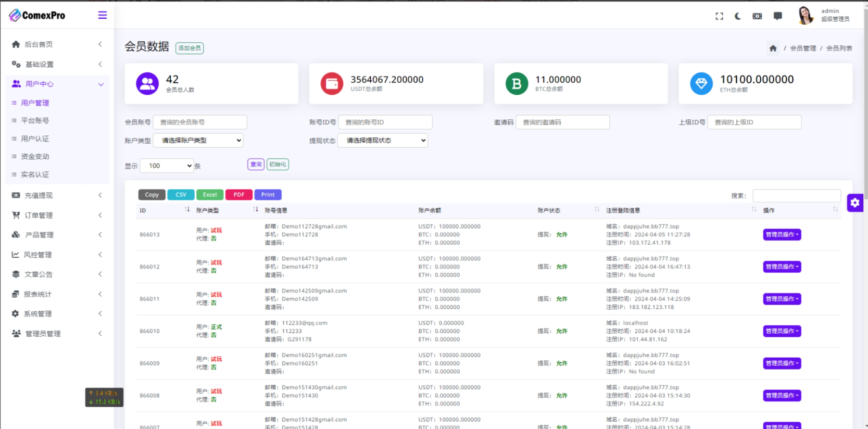Open the floating purple settings gear
Image resolution: width=868 pixels, height=429 pixels.
click(x=854, y=203)
